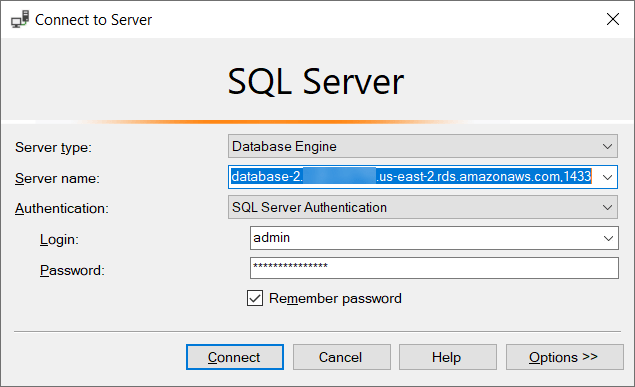The height and width of the screenshot is (387, 635).
Task: Click the "Password:" label
Action: click(72, 270)
